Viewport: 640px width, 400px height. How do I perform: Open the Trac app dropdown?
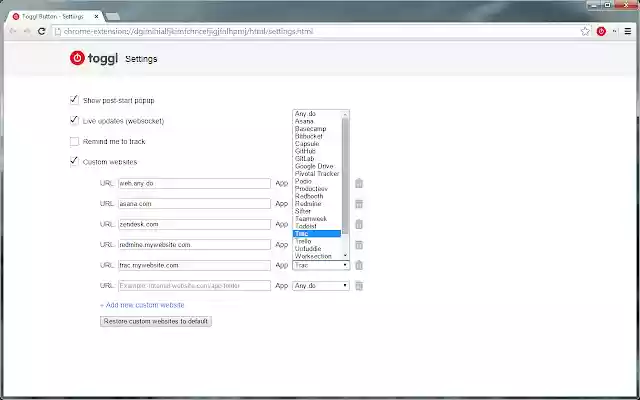click(x=321, y=265)
